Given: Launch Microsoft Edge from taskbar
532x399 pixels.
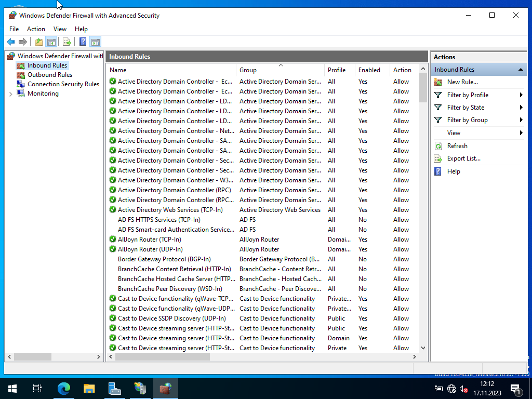Looking at the screenshot, I should (63, 389).
